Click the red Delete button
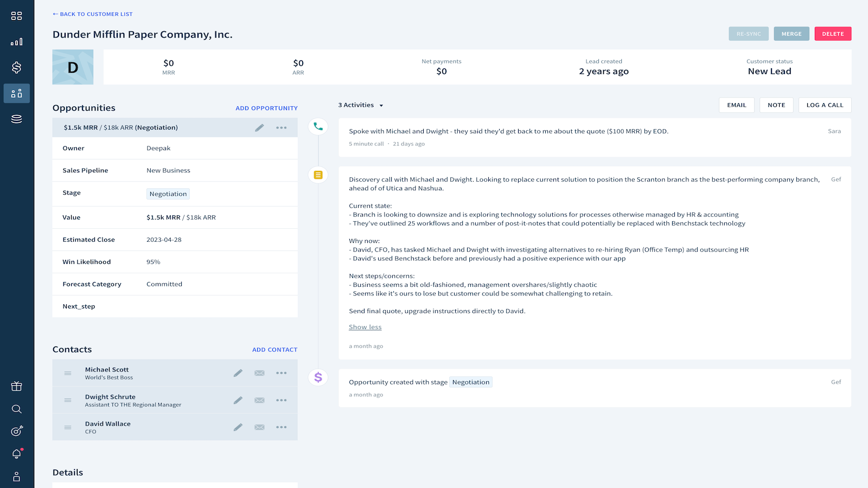 [x=833, y=34]
